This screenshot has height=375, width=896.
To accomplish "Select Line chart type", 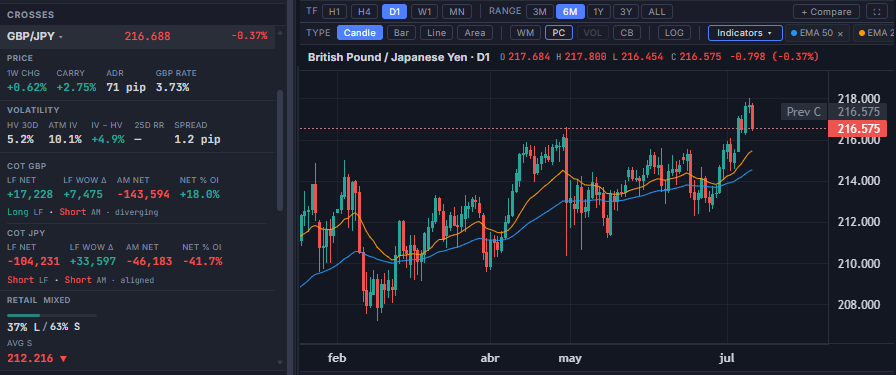I will 437,33.
